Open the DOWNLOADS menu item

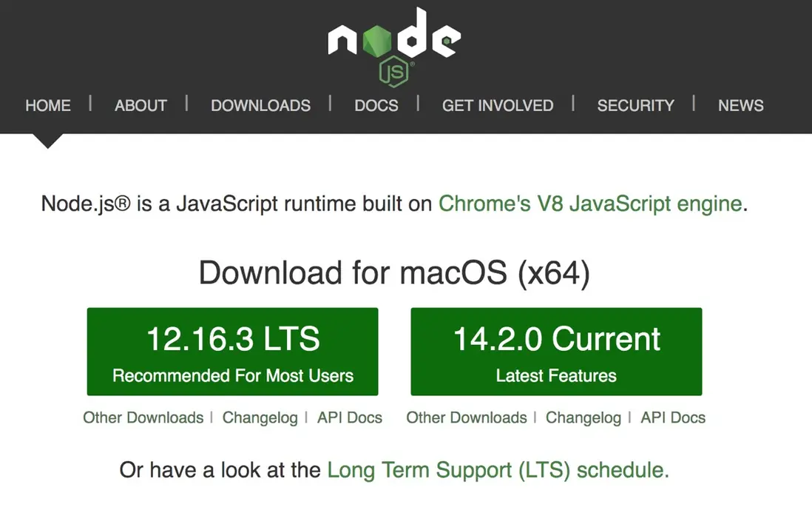point(260,105)
